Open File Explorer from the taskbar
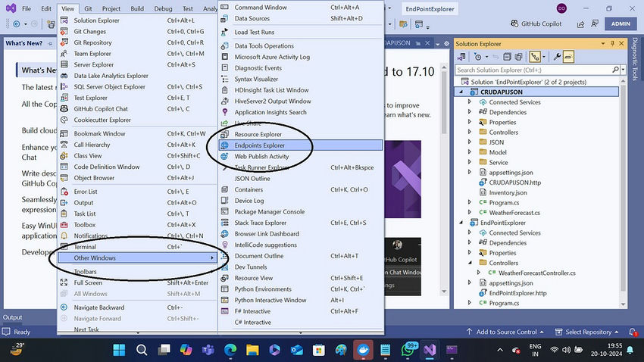This screenshot has height=362, width=644. 252,350
